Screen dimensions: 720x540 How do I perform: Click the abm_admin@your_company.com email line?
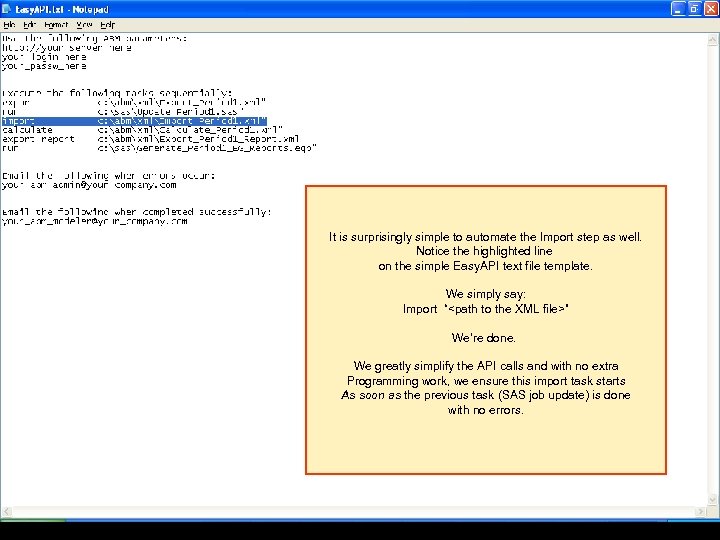point(89,185)
